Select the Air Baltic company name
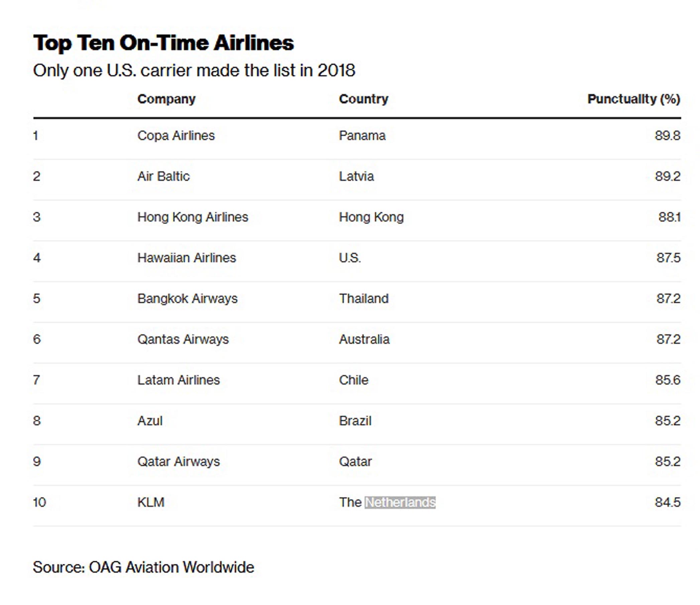700x605 pixels. click(x=163, y=177)
